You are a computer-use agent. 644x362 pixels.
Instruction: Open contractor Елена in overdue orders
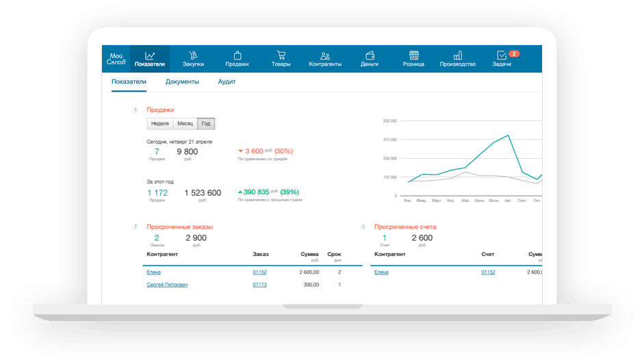pos(153,272)
